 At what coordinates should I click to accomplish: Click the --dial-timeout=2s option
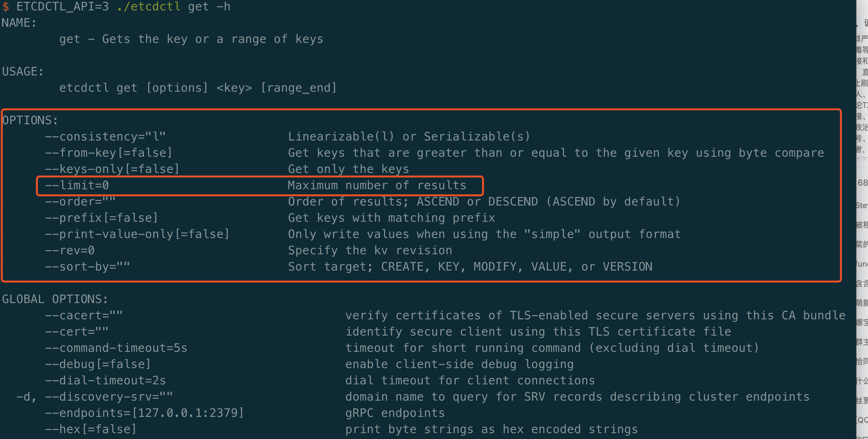click(x=105, y=380)
